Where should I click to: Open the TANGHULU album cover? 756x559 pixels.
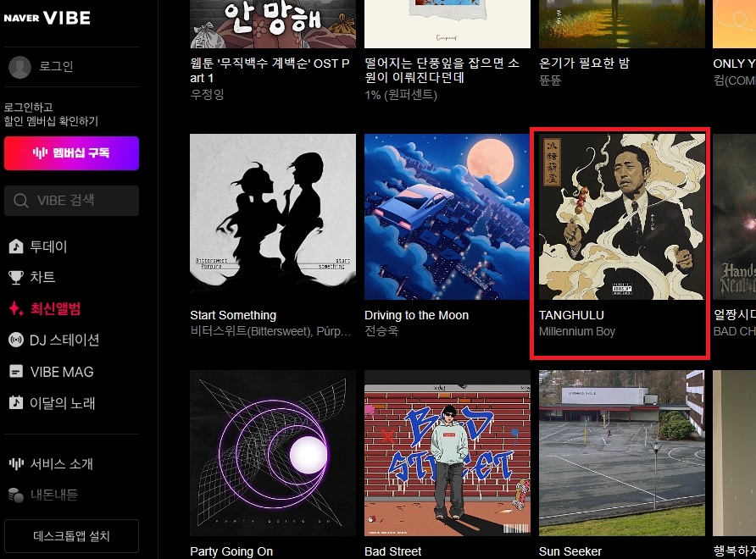tap(622, 217)
